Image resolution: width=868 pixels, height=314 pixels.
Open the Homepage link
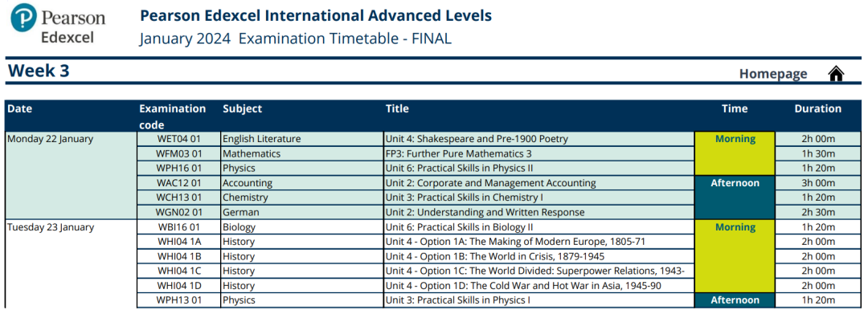click(773, 74)
